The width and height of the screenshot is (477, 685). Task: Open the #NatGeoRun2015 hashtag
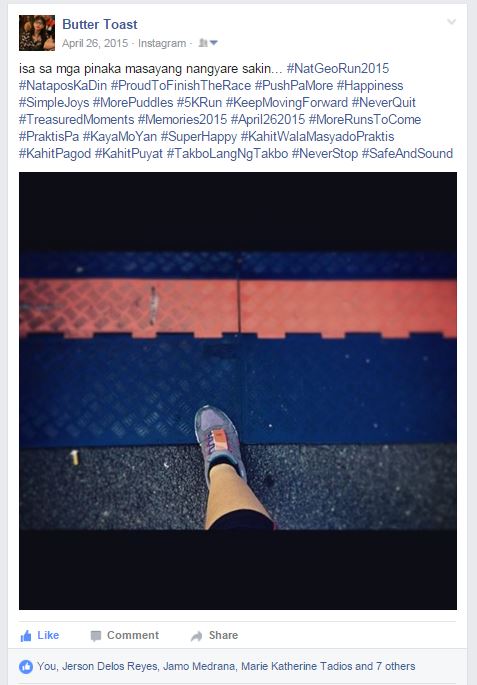tap(337, 68)
